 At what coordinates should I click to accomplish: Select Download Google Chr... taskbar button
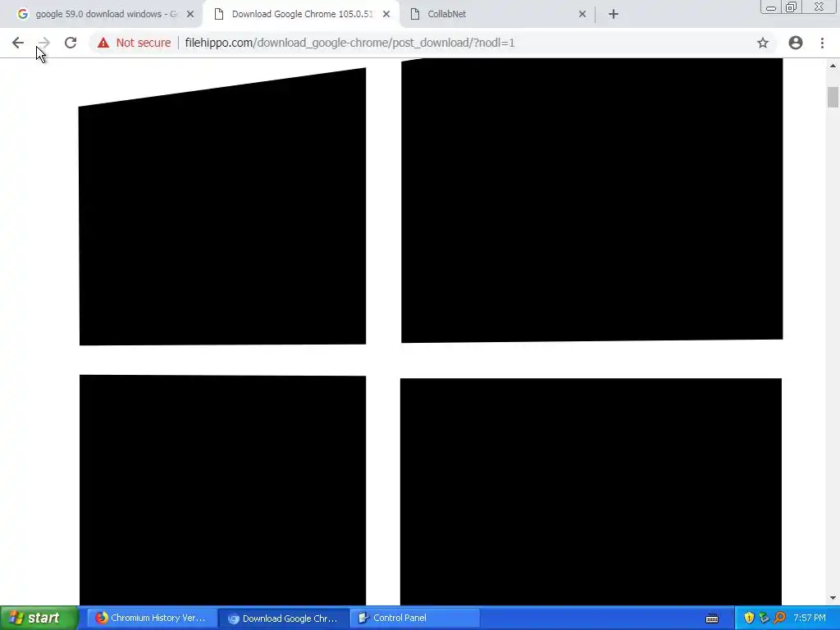[x=283, y=619]
